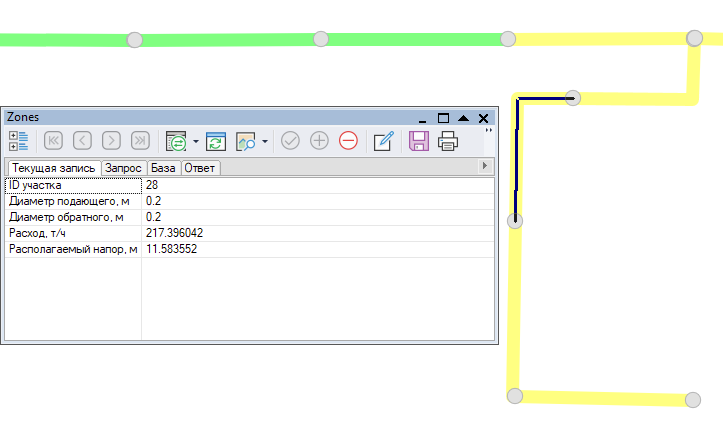723x421 pixels.
Task: Expand the toolbar overflow chevron at right edge
Action: click(489, 131)
